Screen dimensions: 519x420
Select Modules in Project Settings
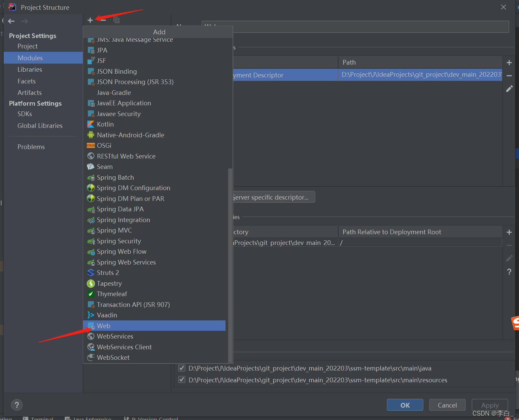(x=43, y=58)
